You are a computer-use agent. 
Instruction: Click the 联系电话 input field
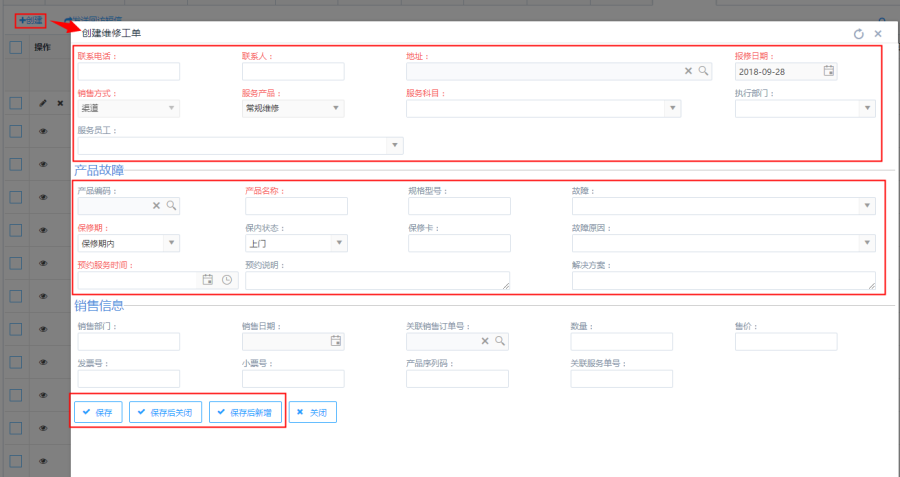coord(128,71)
